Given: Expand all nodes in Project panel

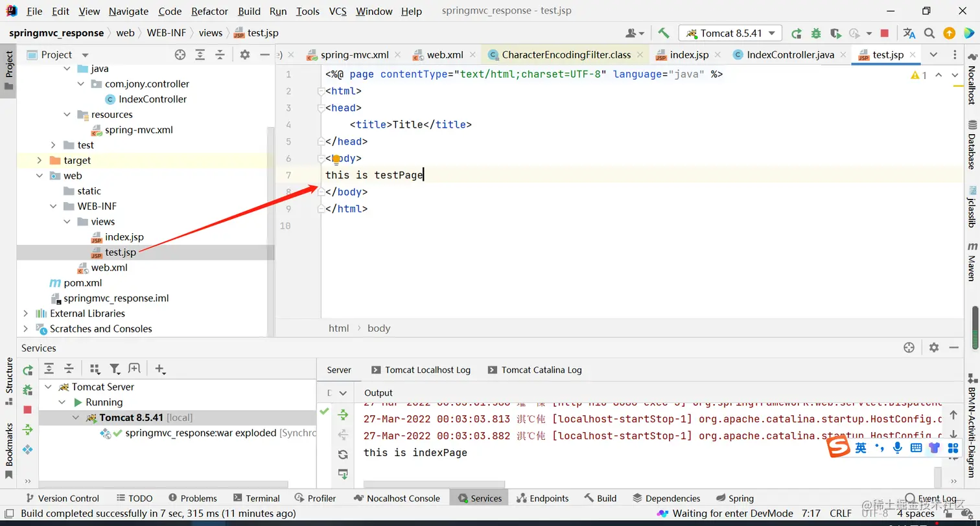Looking at the screenshot, I should click(x=200, y=54).
